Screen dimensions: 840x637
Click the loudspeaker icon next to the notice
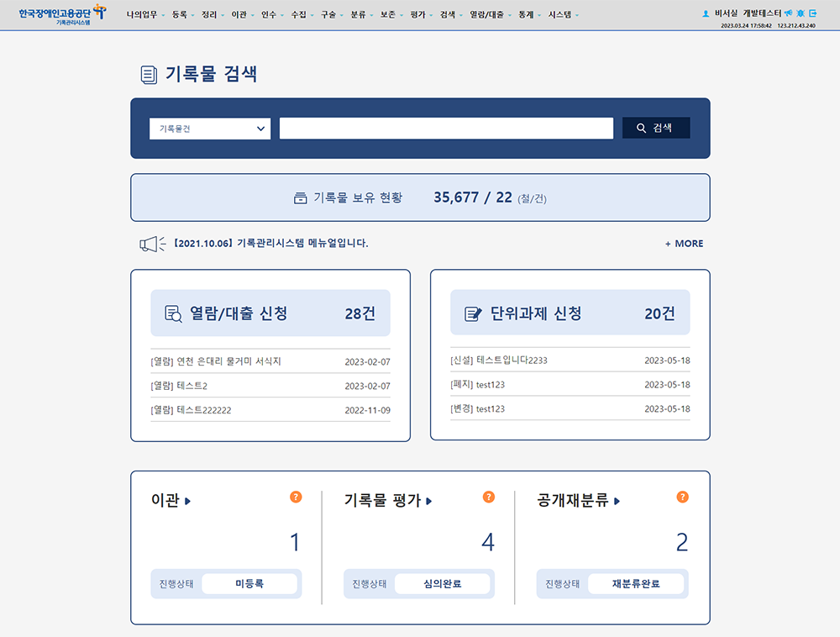tap(152, 244)
